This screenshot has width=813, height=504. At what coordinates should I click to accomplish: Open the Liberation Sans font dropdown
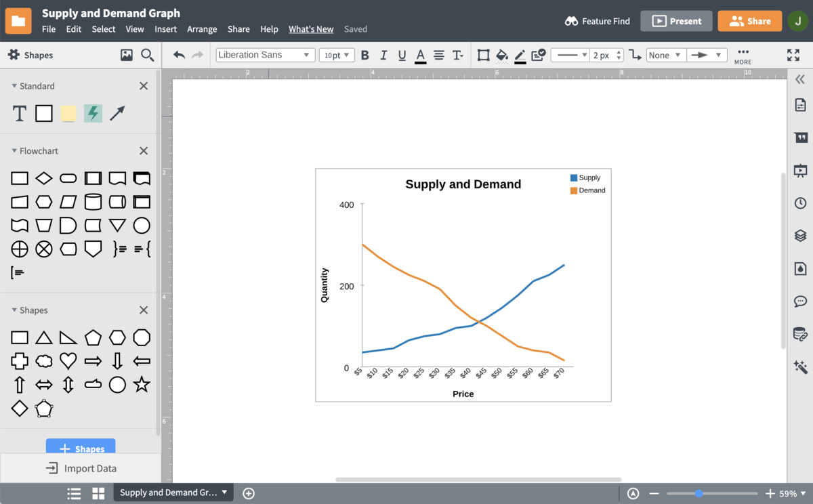click(265, 55)
